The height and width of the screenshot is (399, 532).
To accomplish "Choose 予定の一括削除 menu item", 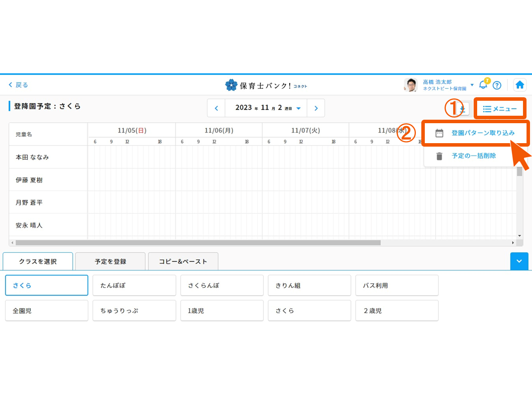I will point(473,156).
